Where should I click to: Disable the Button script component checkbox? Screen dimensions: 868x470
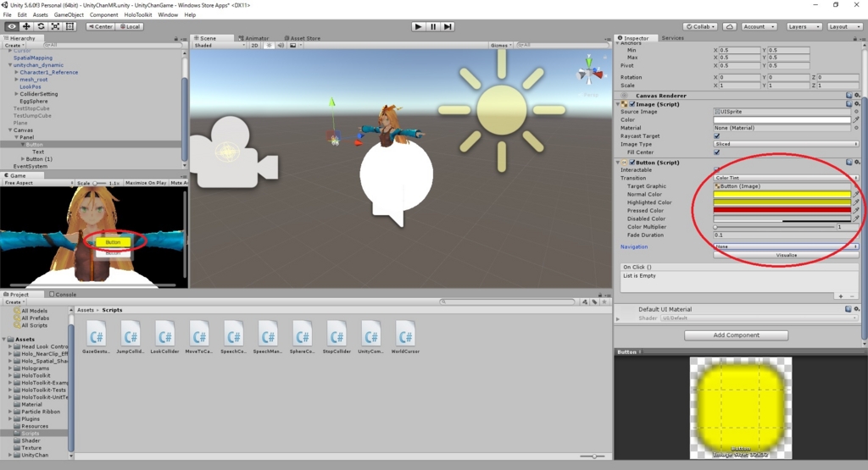tap(632, 163)
